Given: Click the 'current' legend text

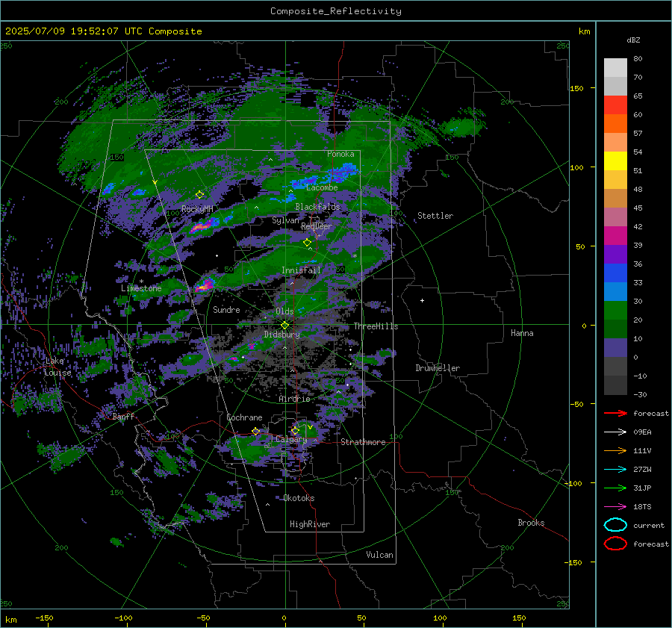Looking at the screenshot, I should [x=649, y=525].
